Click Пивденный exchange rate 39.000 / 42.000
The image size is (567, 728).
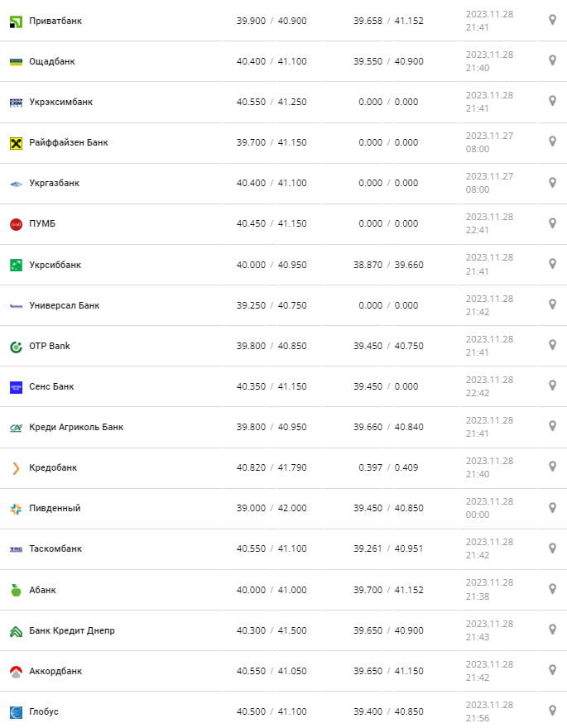coord(271,508)
